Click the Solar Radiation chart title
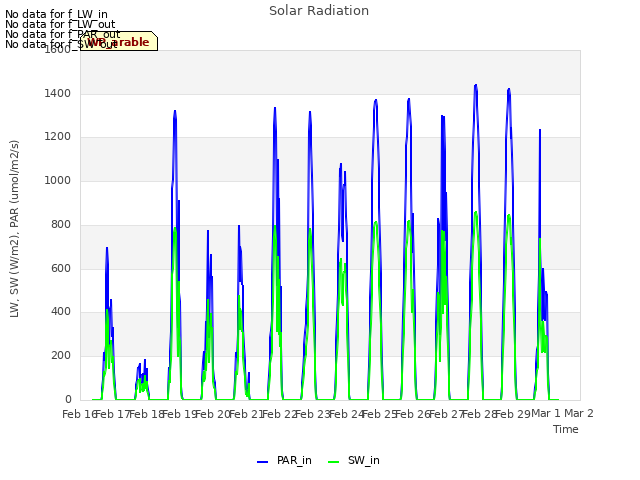The image size is (640, 480). pyautogui.click(x=319, y=11)
